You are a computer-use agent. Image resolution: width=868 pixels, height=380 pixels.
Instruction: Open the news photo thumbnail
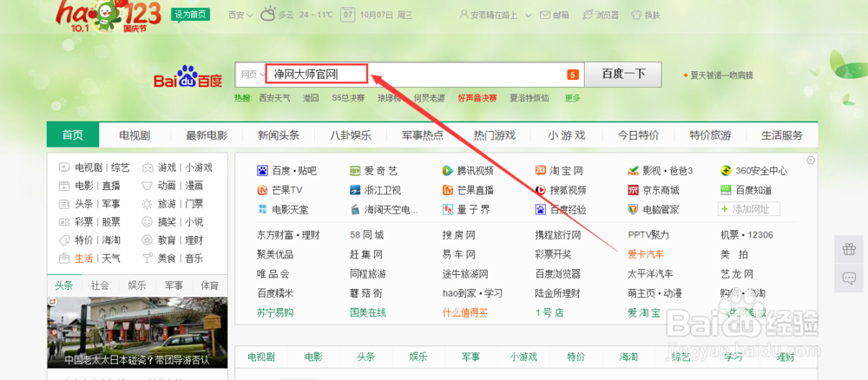click(137, 332)
